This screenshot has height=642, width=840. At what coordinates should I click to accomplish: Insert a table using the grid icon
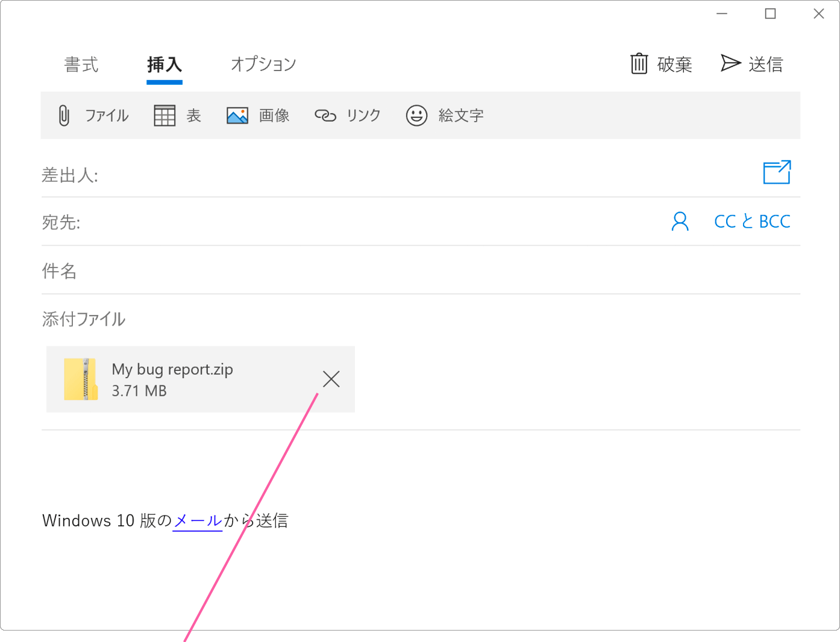[165, 115]
